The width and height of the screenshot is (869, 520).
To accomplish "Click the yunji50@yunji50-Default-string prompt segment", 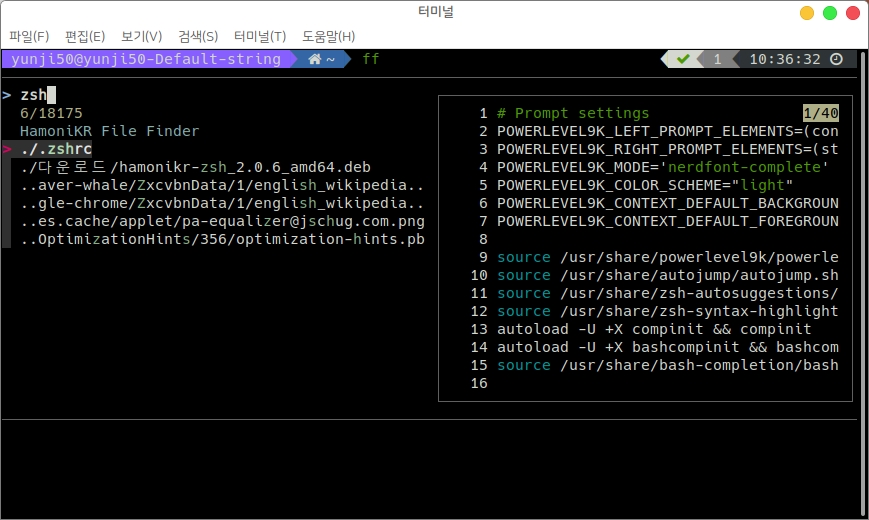I will click(x=146, y=59).
